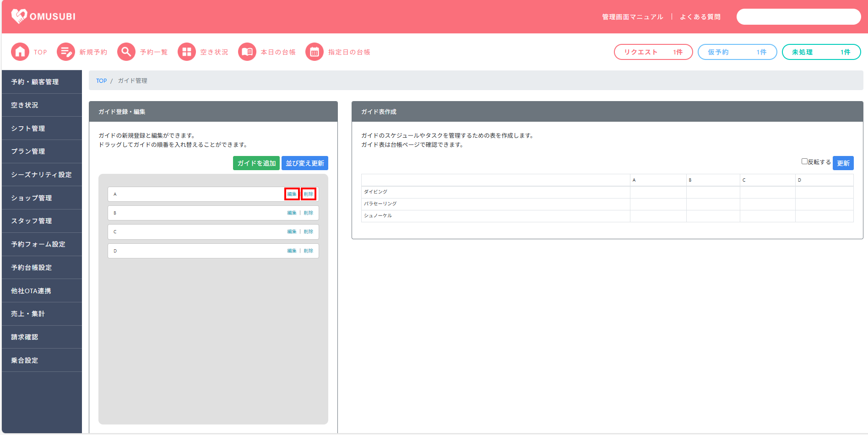Screen dimensions: 868x435
Task: Click the リクエスト 1件 status pill
Action: pos(653,52)
